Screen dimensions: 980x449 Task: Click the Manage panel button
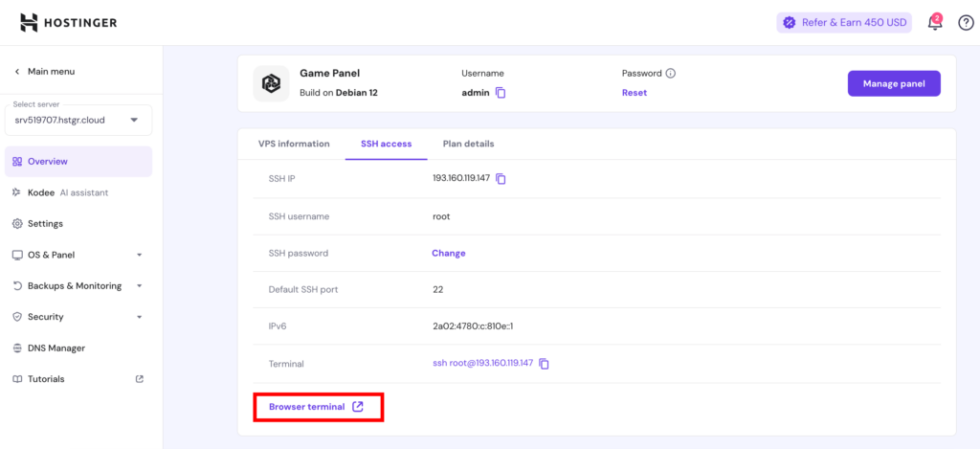tap(894, 83)
